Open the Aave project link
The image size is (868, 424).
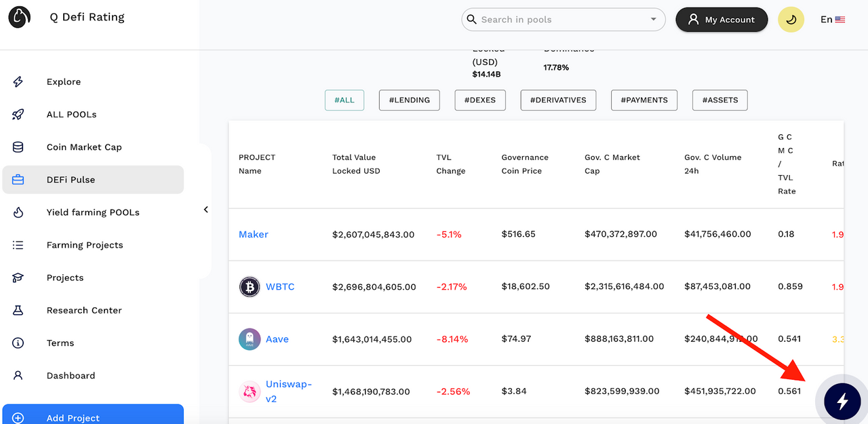(x=277, y=339)
